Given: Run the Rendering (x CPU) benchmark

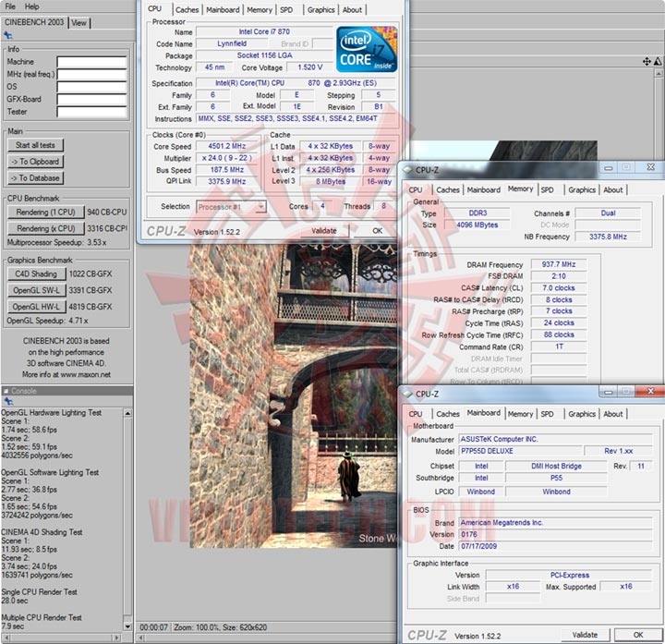Looking at the screenshot, I should point(45,228).
